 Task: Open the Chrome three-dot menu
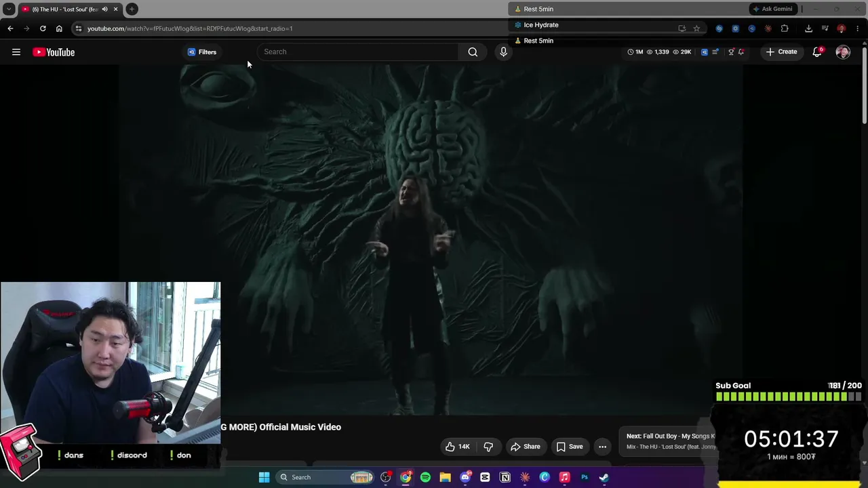(x=857, y=28)
